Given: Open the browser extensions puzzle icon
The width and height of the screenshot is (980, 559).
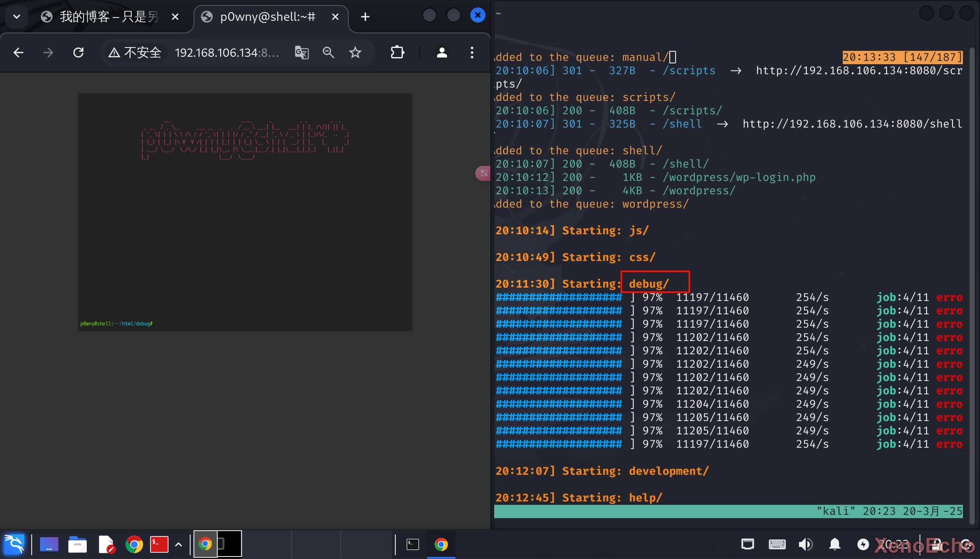Looking at the screenshot, I should click(397, 53).
